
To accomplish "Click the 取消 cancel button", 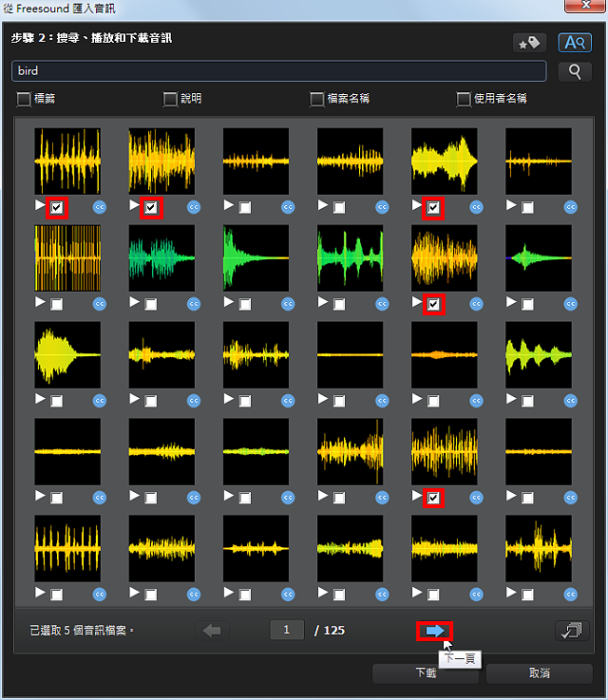I will [540, 673].
